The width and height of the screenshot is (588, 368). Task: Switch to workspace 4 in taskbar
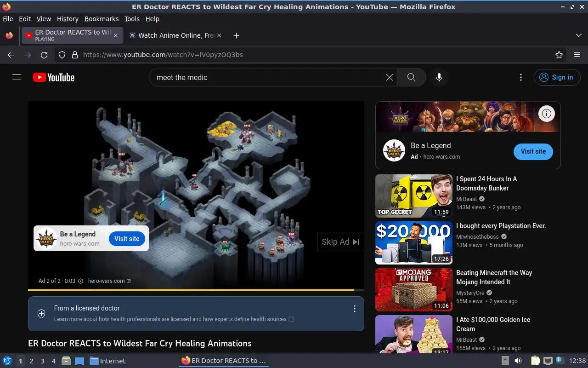[x=54, y=361]
